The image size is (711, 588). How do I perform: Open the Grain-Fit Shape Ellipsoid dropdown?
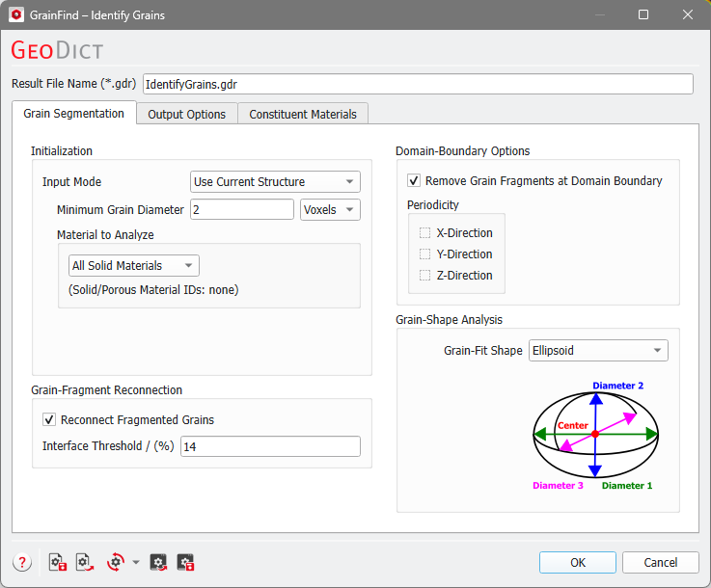click(x=598, y=351)
